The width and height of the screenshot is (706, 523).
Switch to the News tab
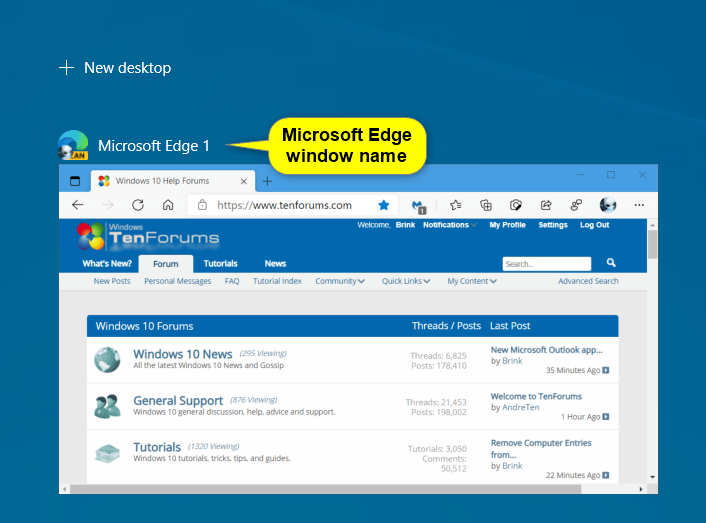275,264
